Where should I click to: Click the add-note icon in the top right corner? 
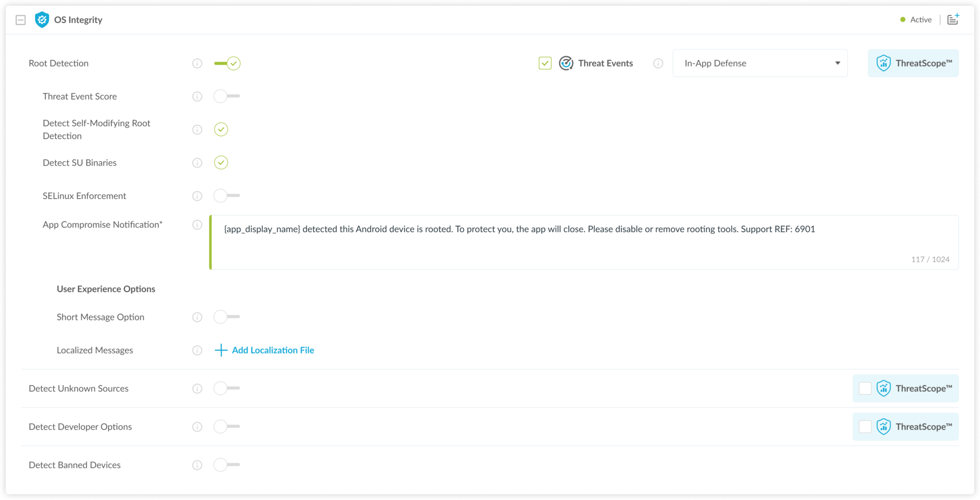pyautogui.click(x=954, y=19)
